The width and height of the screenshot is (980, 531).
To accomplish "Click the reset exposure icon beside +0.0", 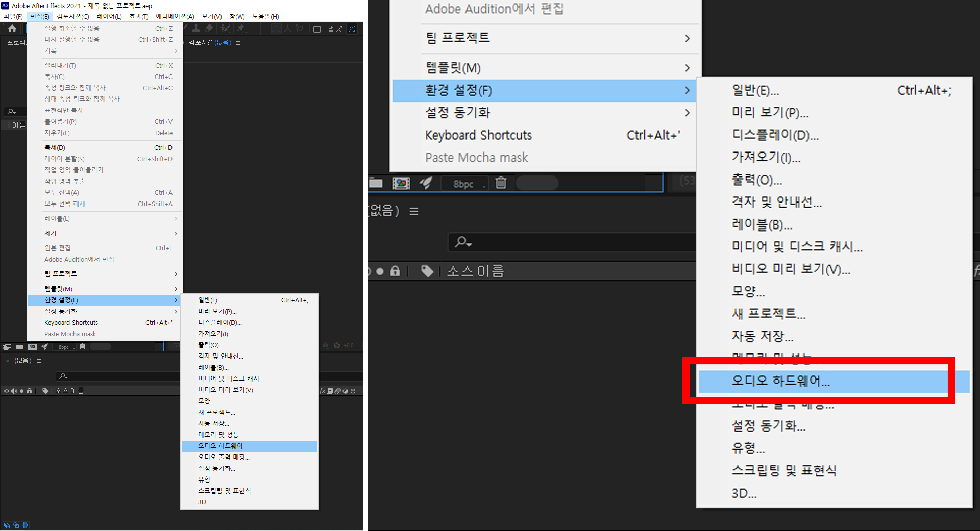I will (337, 345).
